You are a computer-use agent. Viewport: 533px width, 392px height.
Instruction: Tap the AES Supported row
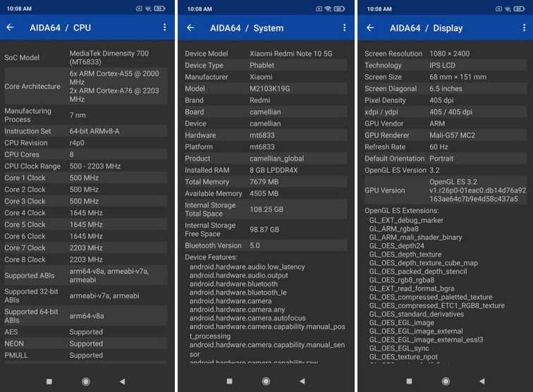(x=86, y=332)
